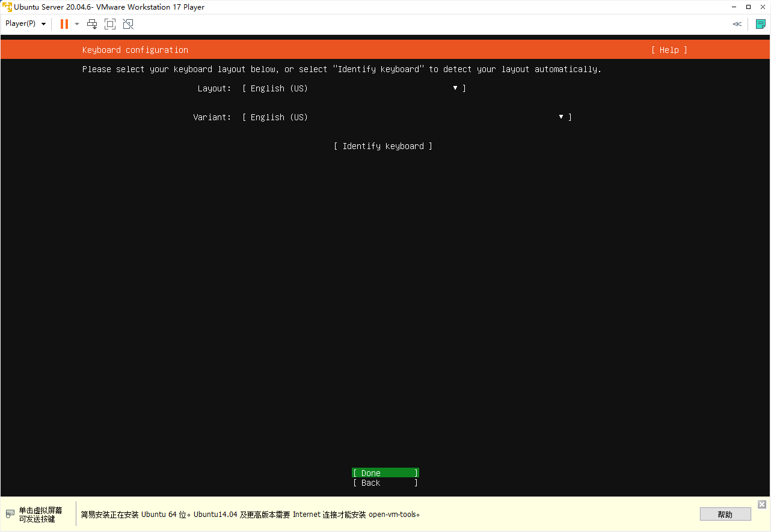The image size is (771, 532).
Task: Dismiss the yellow easy install info bar
Action: 762,504
